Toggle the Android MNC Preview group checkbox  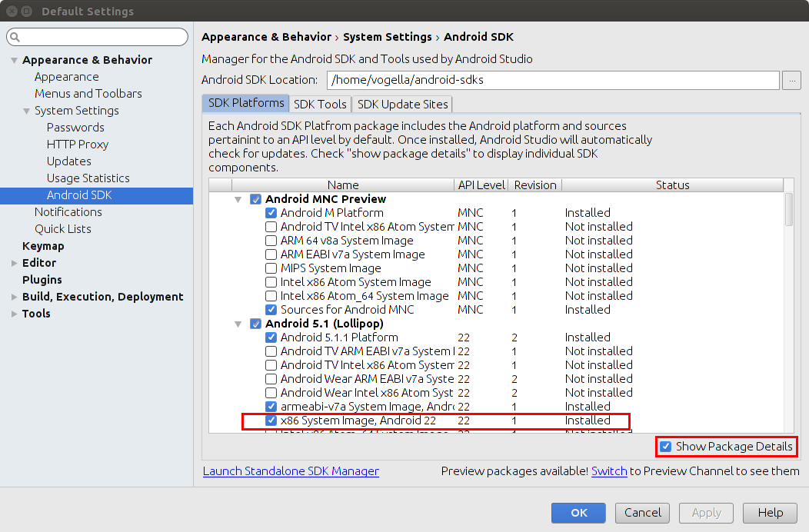[x=255, y=199]
